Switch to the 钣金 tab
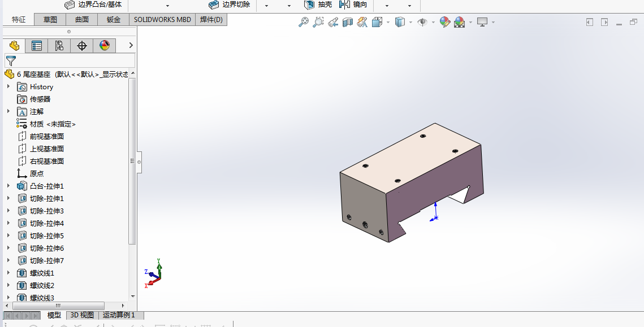Screen dimensions: 644x327 pyautogui.click(x=113, y=20)
